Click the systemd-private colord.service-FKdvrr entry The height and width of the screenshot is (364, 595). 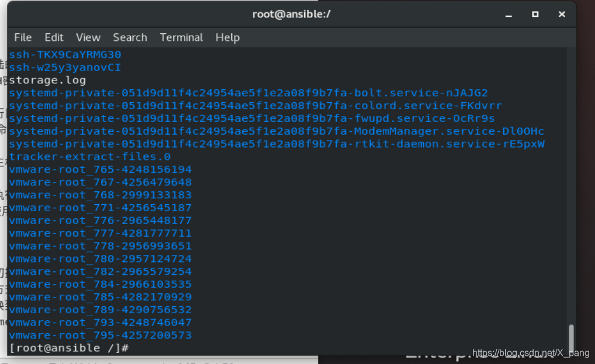click(x=255, y=106)
